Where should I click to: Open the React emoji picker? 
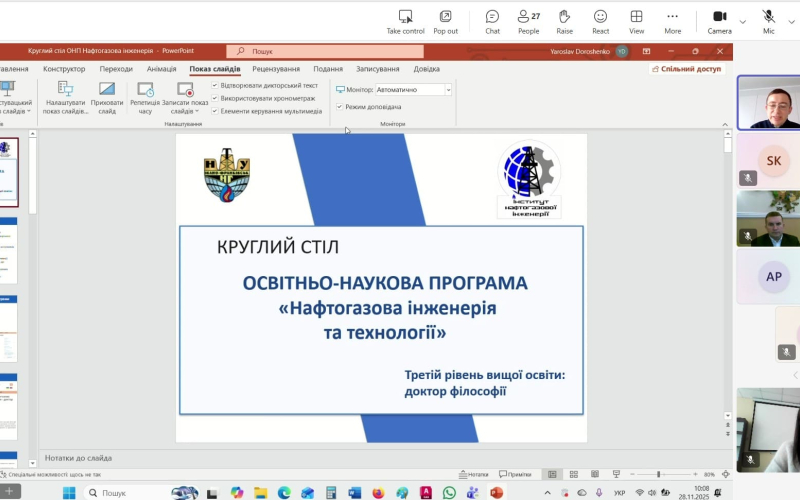click(600, 17)
